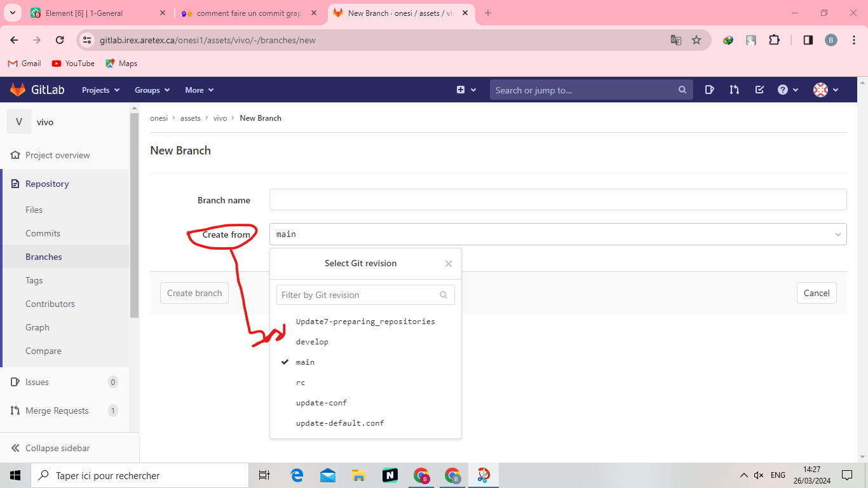Open the new item plus dropdown
868x488 pixels.
coord(466,90)
